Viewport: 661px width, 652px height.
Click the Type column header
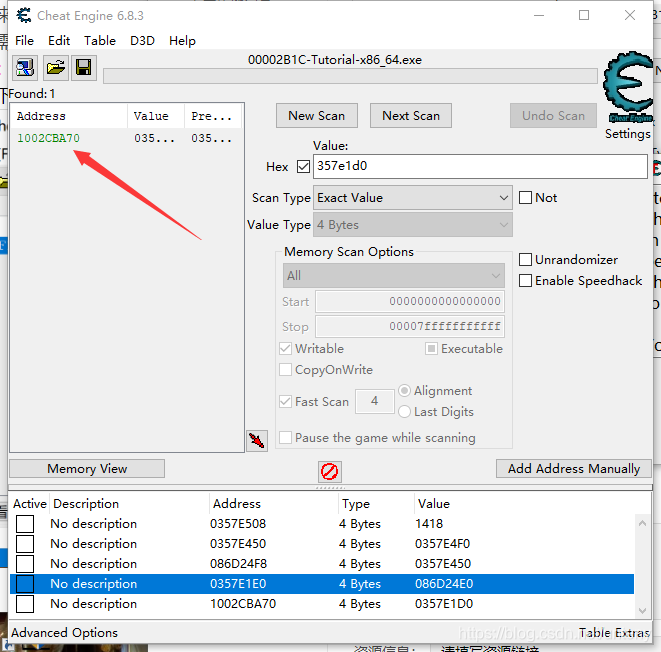point(375,504)
